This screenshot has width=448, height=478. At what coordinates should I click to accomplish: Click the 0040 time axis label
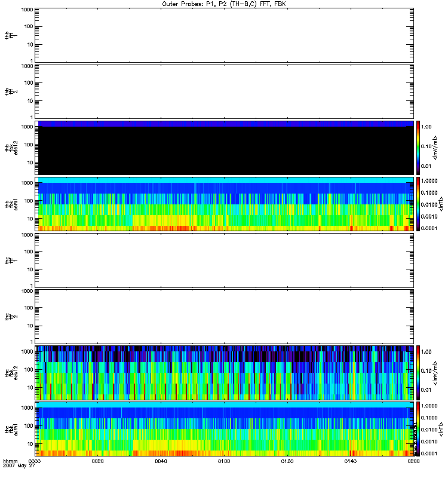pyautogui.click(x=161, y=462)
